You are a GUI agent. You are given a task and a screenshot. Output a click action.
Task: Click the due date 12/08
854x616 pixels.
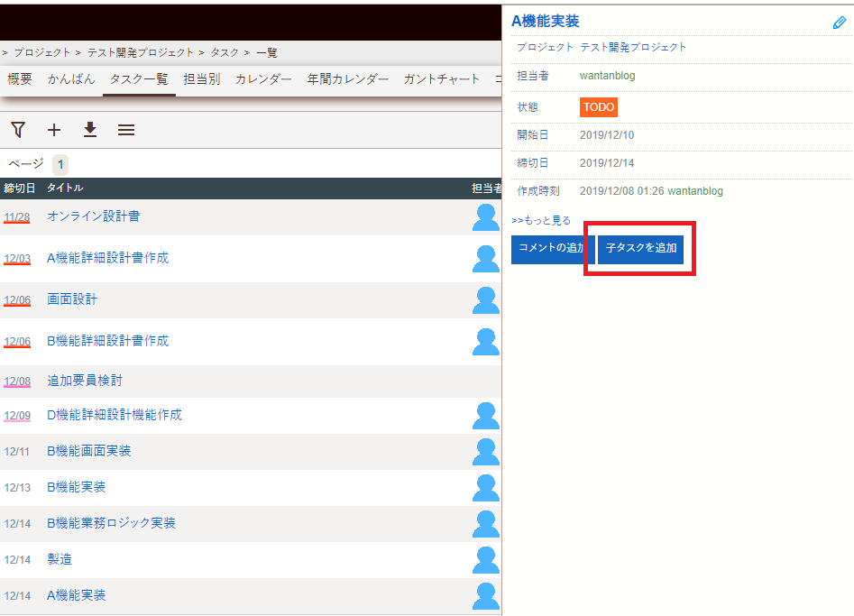pyautogui.click(x=17, y=382)
